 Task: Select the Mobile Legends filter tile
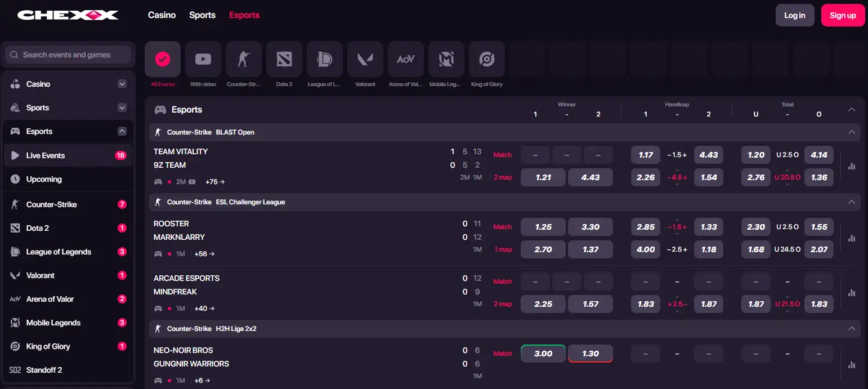tap(446, 59)
